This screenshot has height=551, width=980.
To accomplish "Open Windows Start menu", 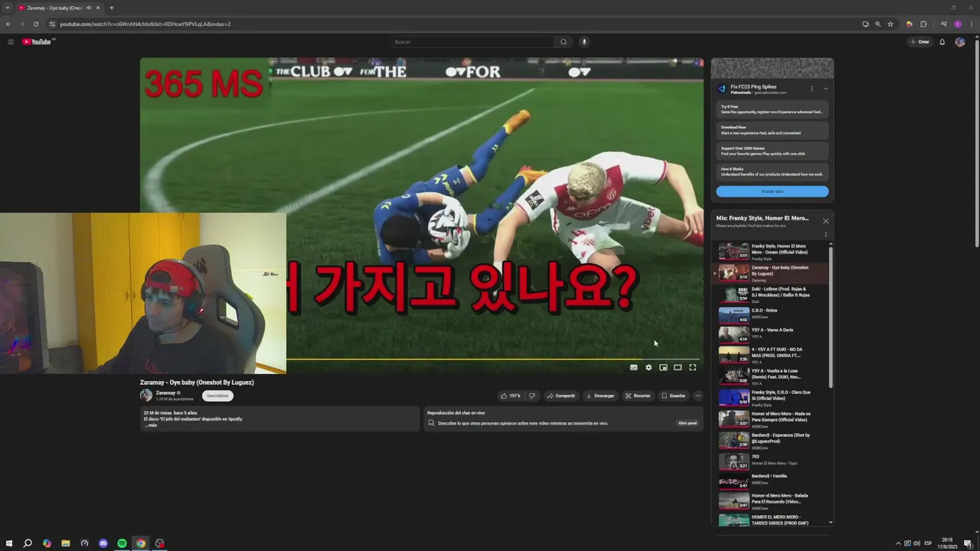I will click(x=9, y=543).
